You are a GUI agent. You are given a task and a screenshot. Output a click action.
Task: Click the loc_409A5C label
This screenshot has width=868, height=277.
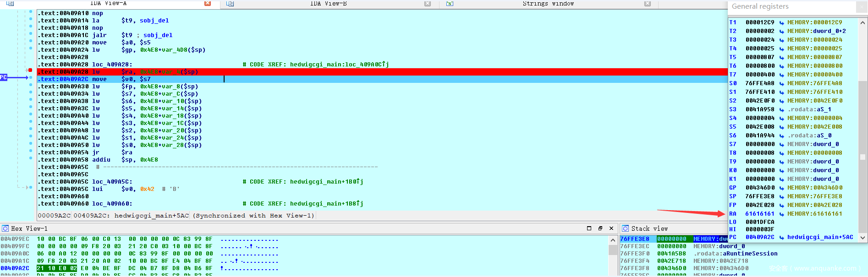(x=112, y=182)
